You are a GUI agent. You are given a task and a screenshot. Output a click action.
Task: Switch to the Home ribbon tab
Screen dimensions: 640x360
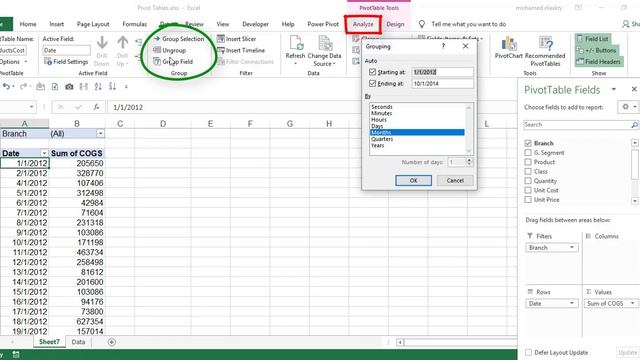pos(28,24)
